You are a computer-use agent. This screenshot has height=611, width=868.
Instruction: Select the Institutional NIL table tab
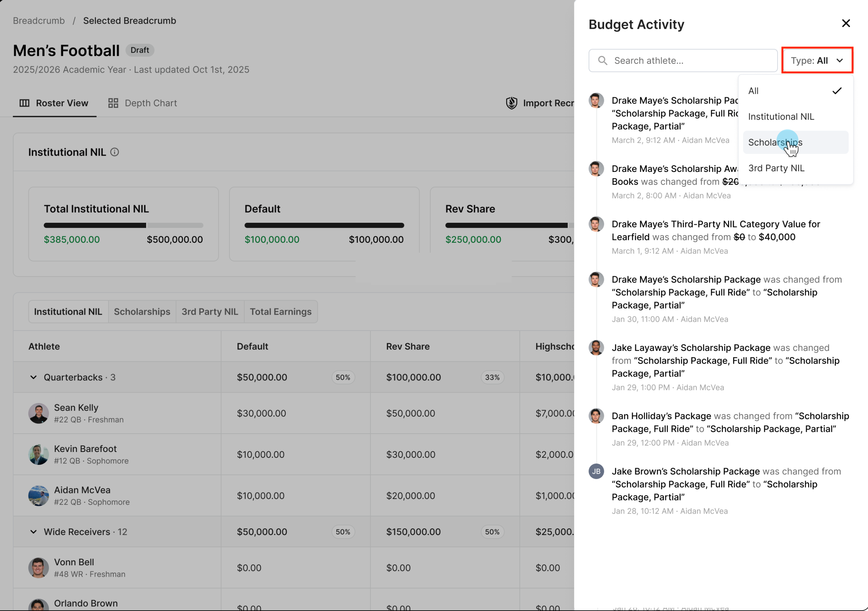(68, 312)
